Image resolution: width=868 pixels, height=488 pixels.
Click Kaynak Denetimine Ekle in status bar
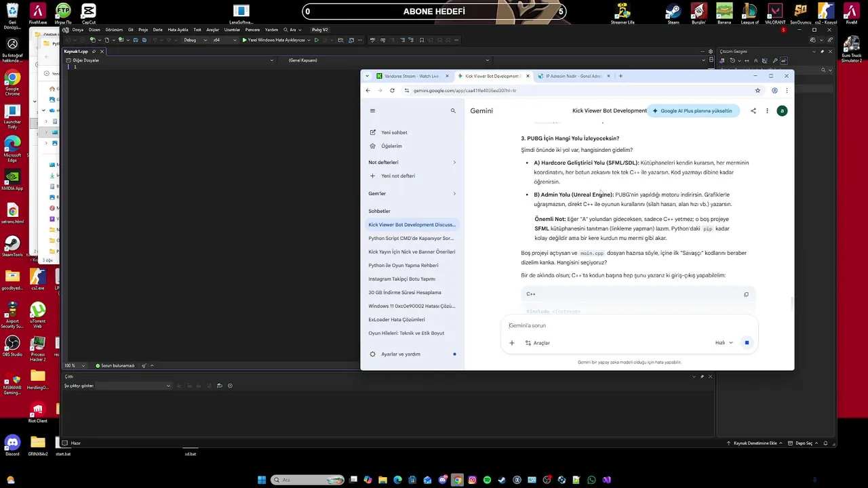coord(754,443)
